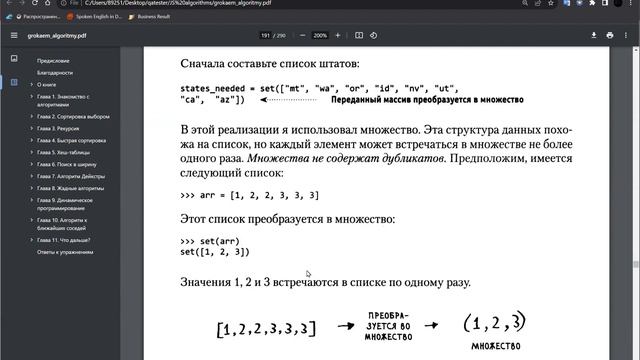Viewport: 640px width, 360px height.
Task: Click the PDF vertical scrollbar thumb
Action: tap(636, 264)
